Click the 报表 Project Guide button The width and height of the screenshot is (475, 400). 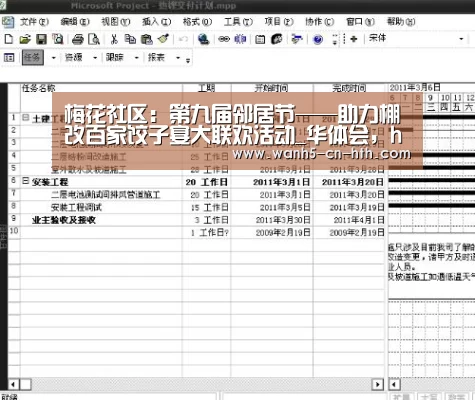pos(156,57)
